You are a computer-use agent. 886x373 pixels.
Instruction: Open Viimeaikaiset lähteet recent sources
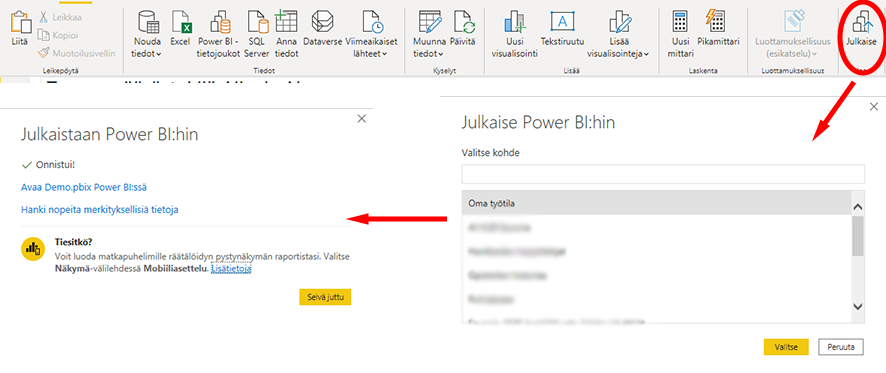(x=371, y=34)
